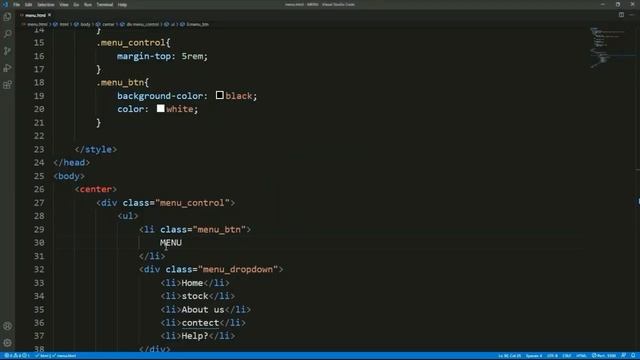Click the li class="menu_btn" line
Image resolution: width=640 pixels, height=360 pixels.
(x=195, y=229)
